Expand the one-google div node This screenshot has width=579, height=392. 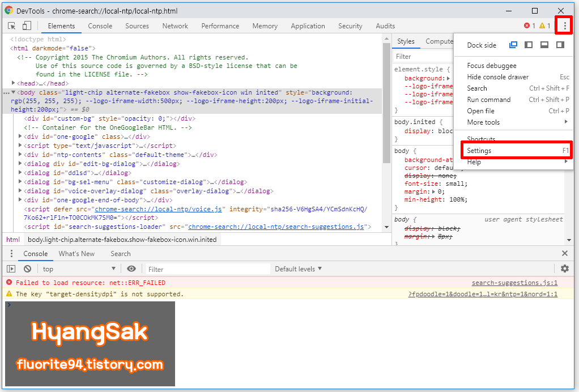[20, 136]
